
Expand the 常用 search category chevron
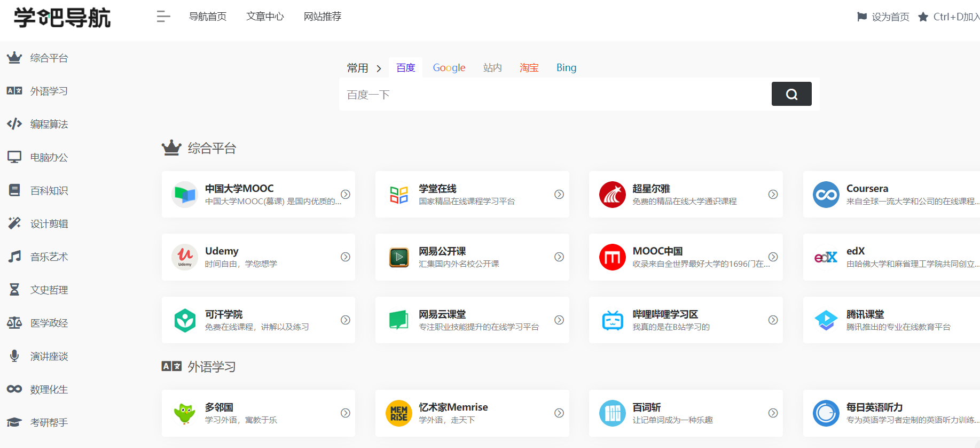(379, 68)
